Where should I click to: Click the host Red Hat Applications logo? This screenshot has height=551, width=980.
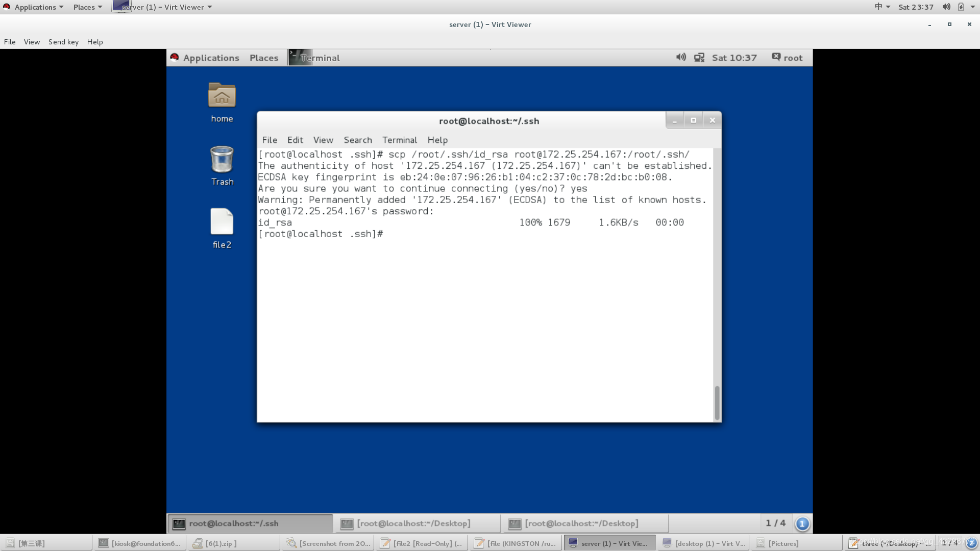(7, 7)
